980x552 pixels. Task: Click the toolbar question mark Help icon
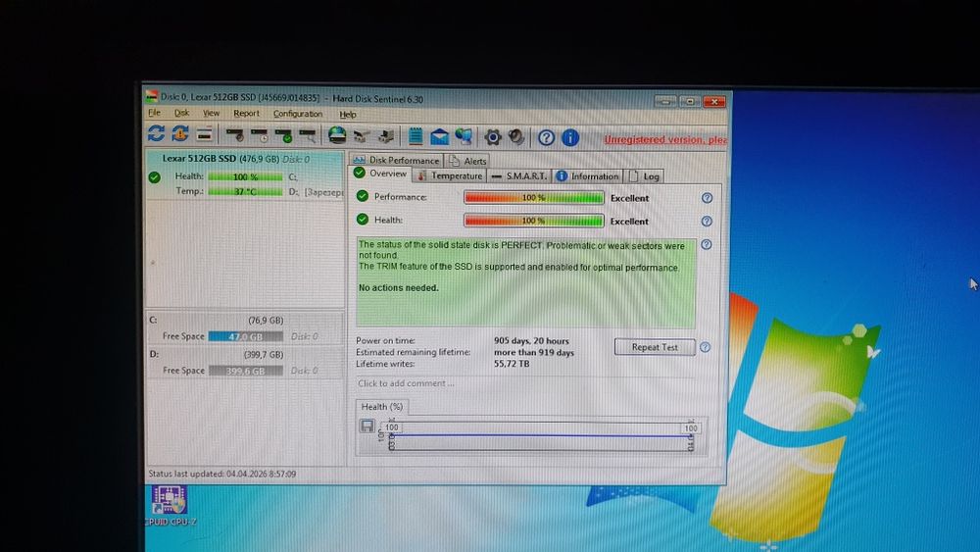(x=546, y=137)
